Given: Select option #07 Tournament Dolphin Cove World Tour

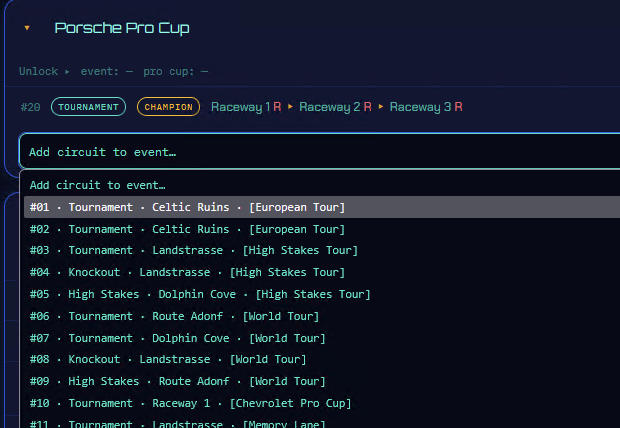Looking at the screenshot, I should click(x=322, y=338).
